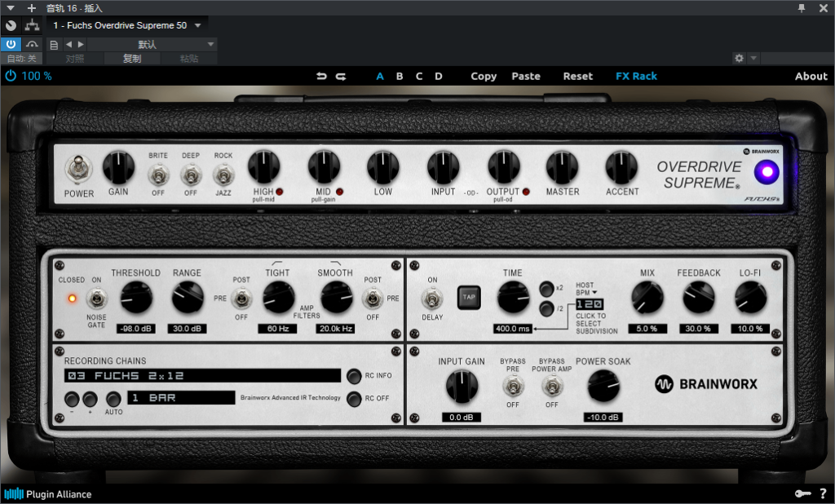Click the top-left collapse triangle menu
This screenshot has height=504, width=835.
[11, 8]
